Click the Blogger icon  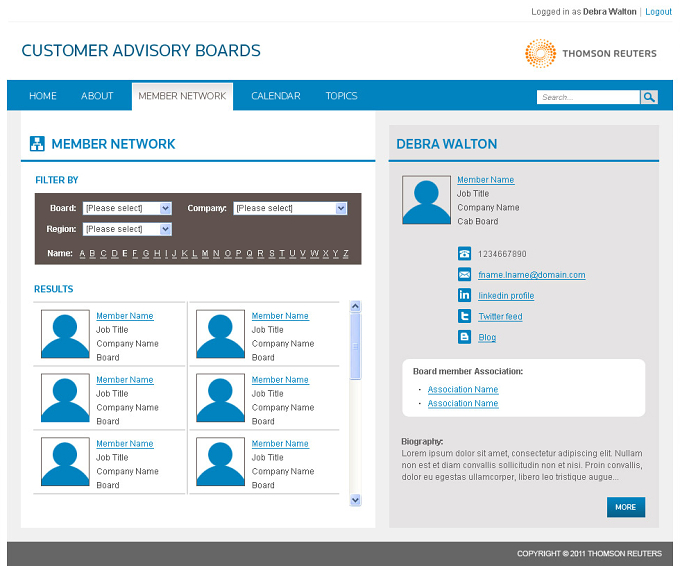[464, 337]
